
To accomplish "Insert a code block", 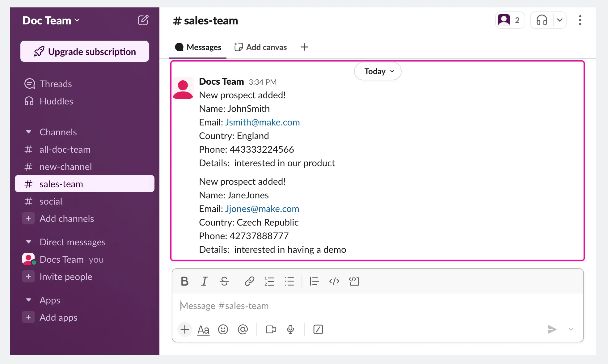I will coord(354,281).
